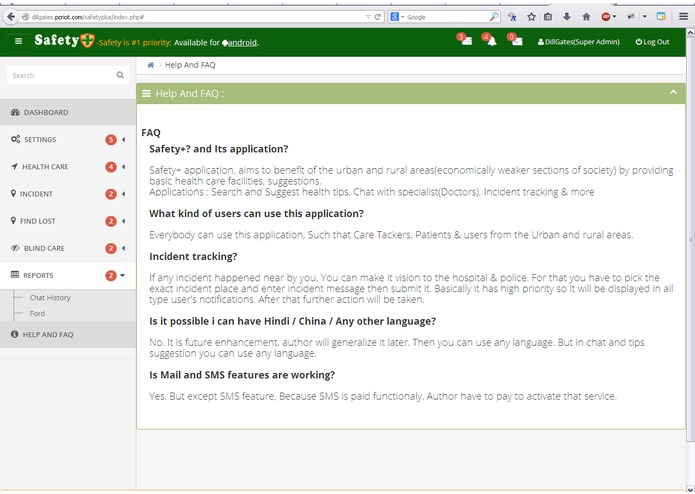Select the 'Safety+? and Its application?' heading
Image resolution: width=695 pixels, height=494 pixels.
point(219,149)
